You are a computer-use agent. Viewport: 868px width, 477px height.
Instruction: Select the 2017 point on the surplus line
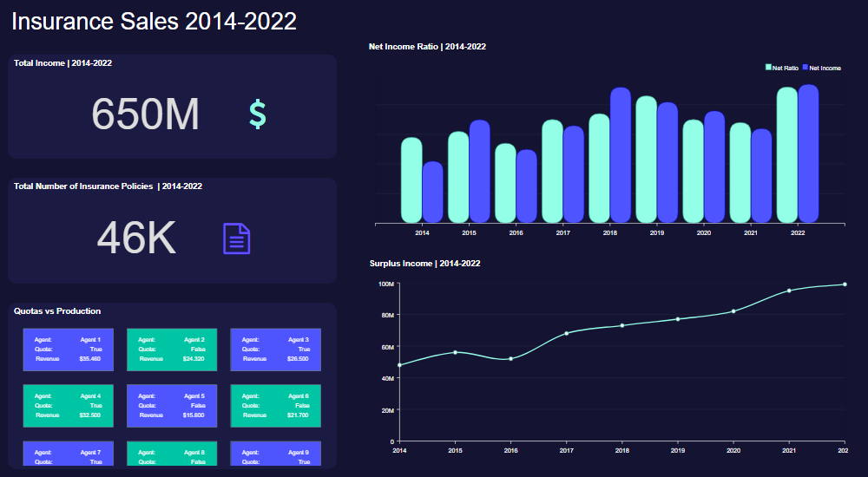click(x=566, y=333)
